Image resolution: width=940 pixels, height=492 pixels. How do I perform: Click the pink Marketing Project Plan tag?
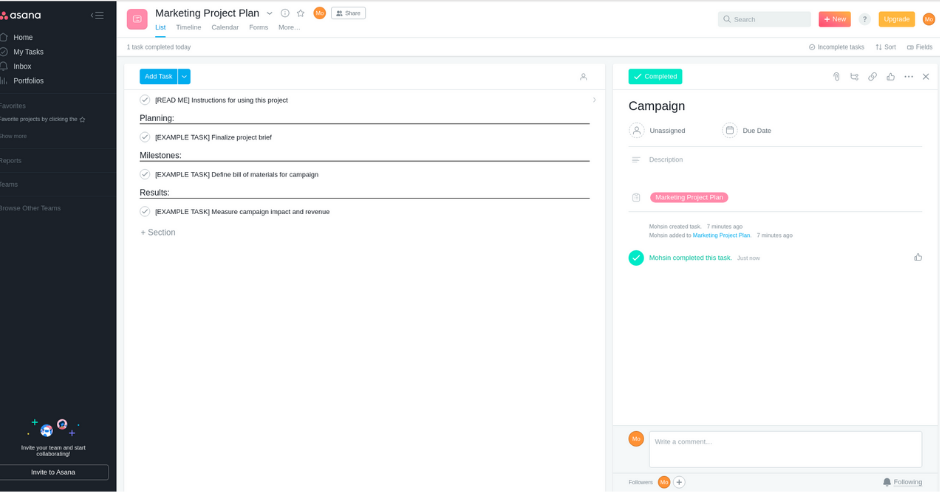pyautogui.click(x=689, y=198)
